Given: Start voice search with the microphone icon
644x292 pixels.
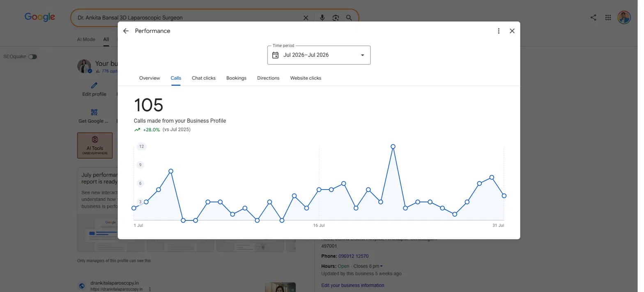Looking at the screenshot, I should tap(322, 18).
